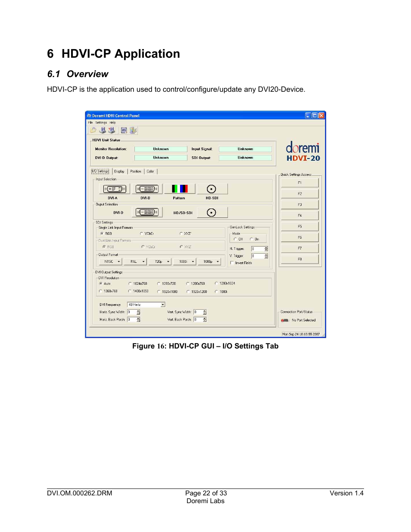
Task: Click the V. Trigger spinner arrows
Action: [x=266, y=256]
